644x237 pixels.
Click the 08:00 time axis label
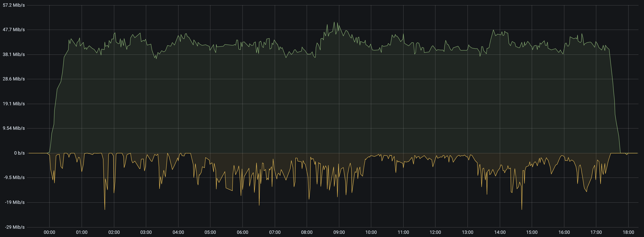pyautogui.click(x=307, y=232)
